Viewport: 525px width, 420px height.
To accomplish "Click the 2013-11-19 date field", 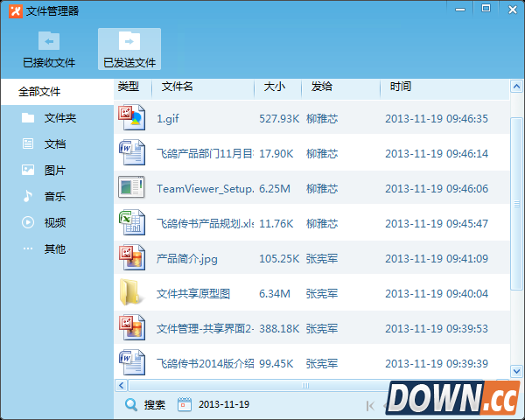I will pyautogui.click(x=224, y=404).
